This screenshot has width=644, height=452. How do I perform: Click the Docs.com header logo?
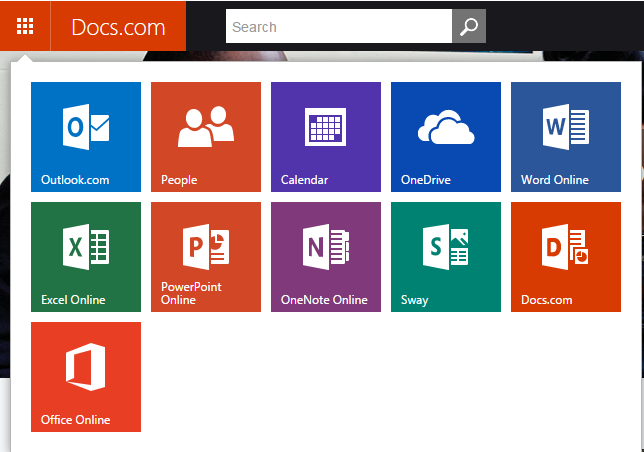coord(118,27)
